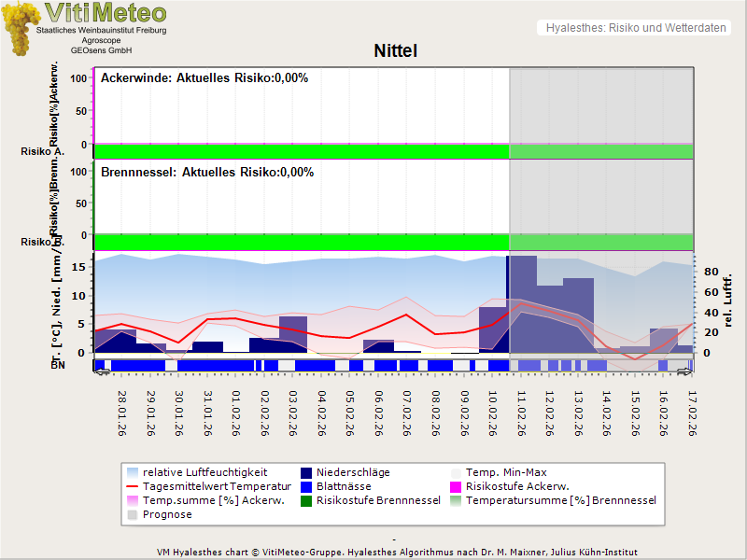Click the dark blue Niederschläge legend icon
Image resolution: width=747 pixels, height=560 pixels.
(304, 472)
